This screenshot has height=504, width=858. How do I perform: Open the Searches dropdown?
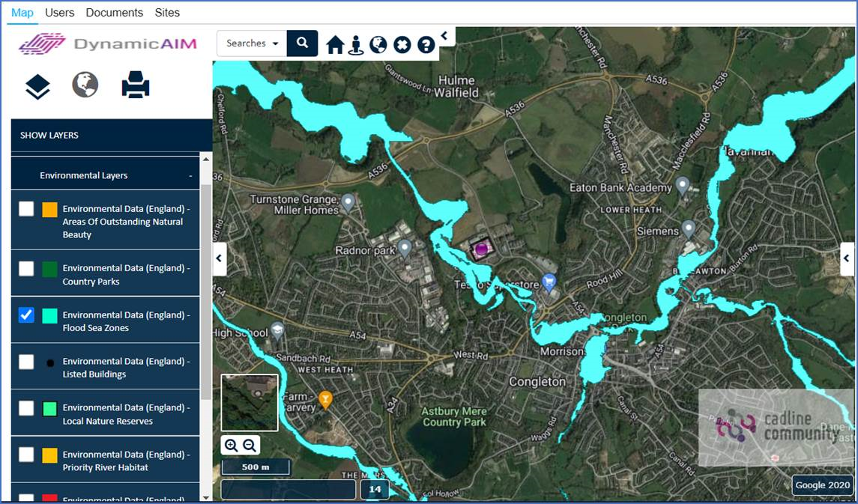253,43
